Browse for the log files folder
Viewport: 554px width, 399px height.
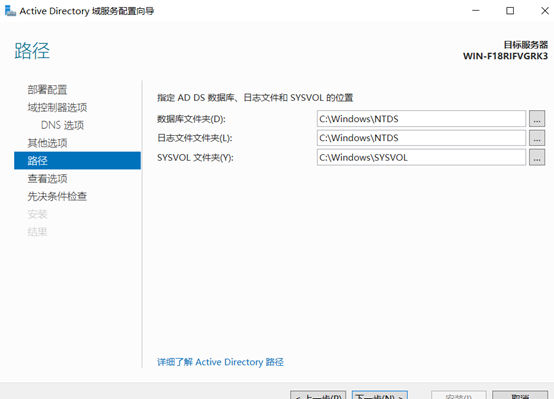[537, 138]
